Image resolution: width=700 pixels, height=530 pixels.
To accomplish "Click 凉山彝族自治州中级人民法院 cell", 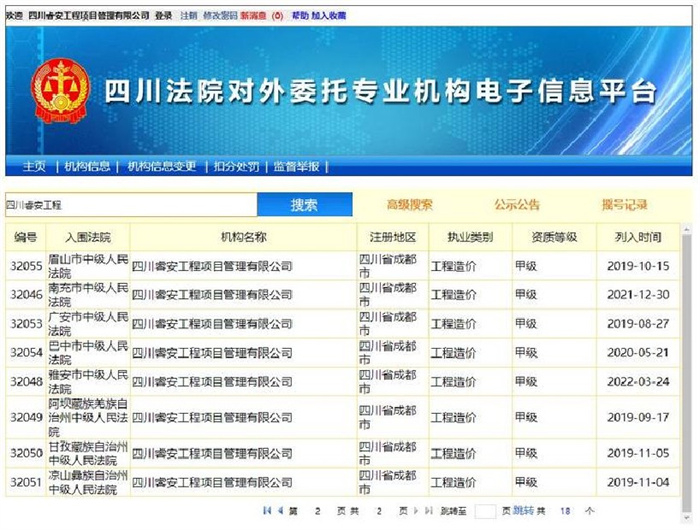I will coord(88,482).
